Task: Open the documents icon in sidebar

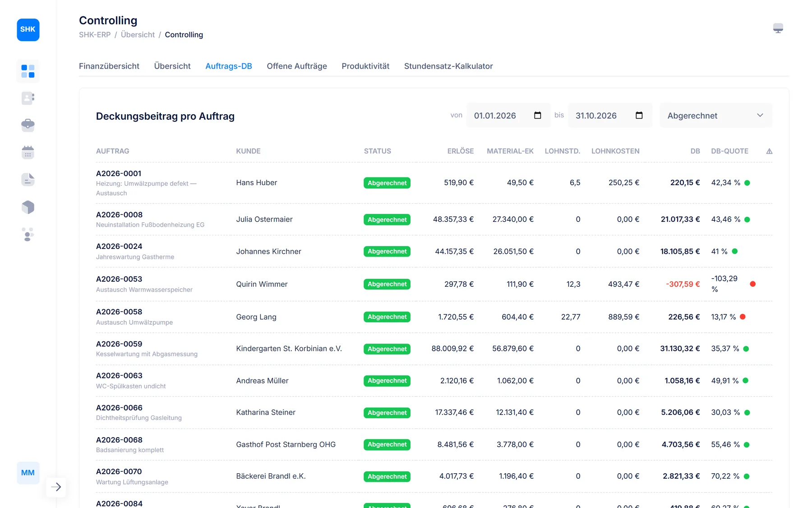Action: pyautogui.click(x=28, y=180)
